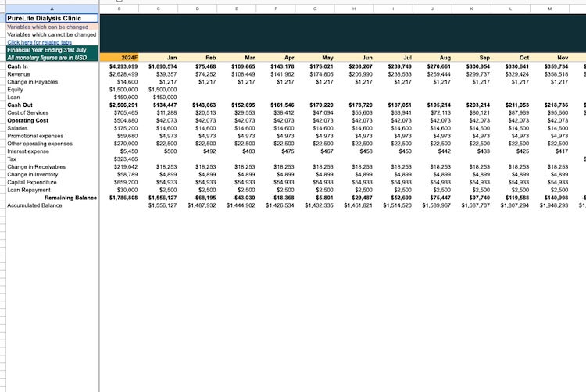Select the $11,288 Cost of Services cell
Viewport: 586px width, 392px height.
[x=158, y=112]
